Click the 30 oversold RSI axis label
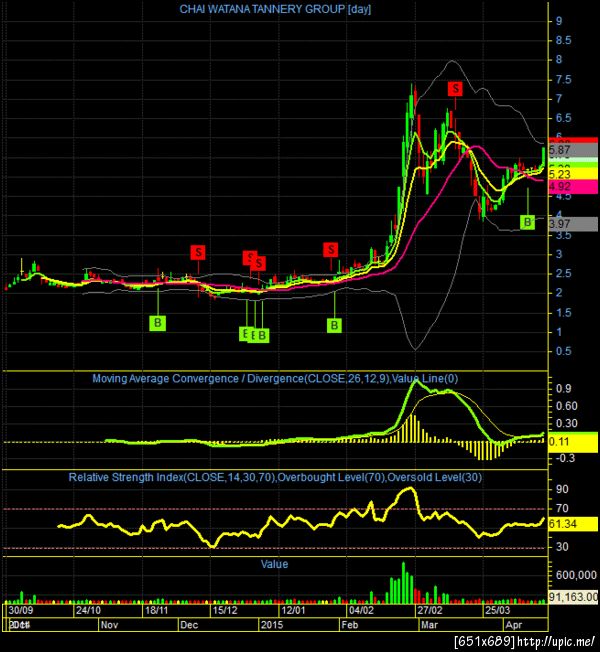 point(562,547)
